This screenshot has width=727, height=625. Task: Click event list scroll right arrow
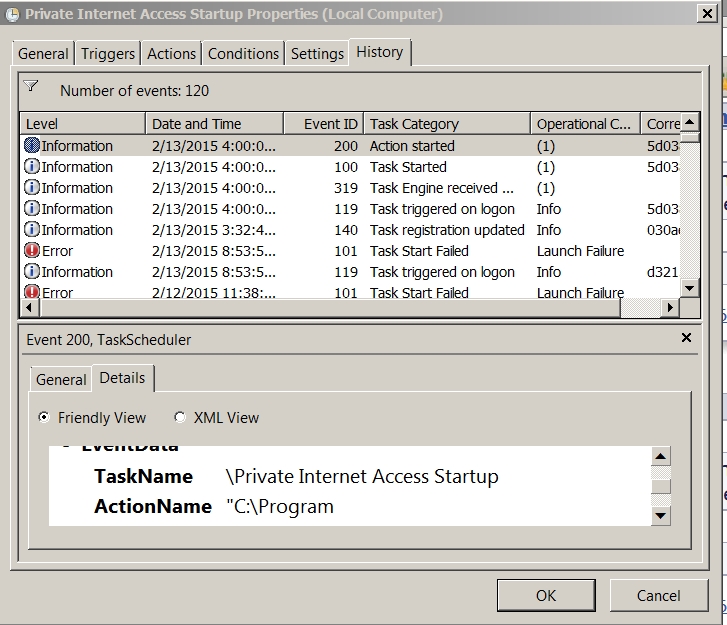[670, 307]
